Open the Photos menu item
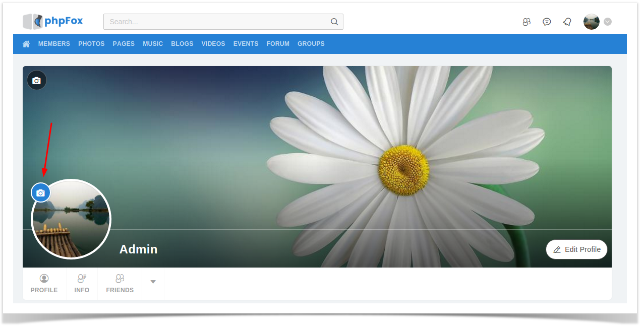 (x=91, y=44)
